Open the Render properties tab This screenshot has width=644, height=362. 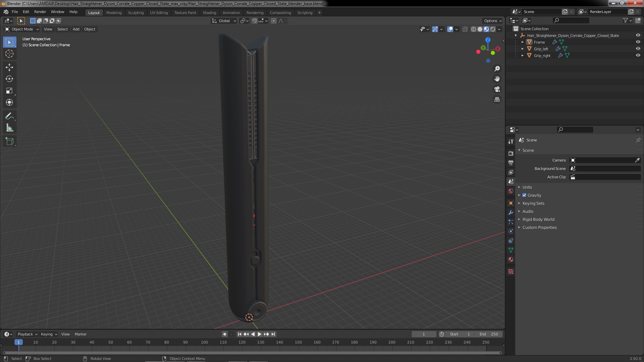(511, 153)
